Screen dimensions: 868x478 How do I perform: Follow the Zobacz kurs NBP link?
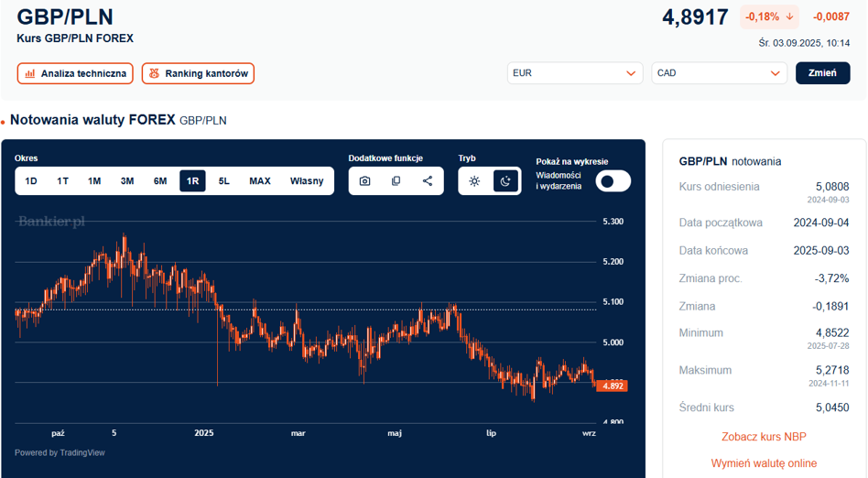tap(764, 437)
